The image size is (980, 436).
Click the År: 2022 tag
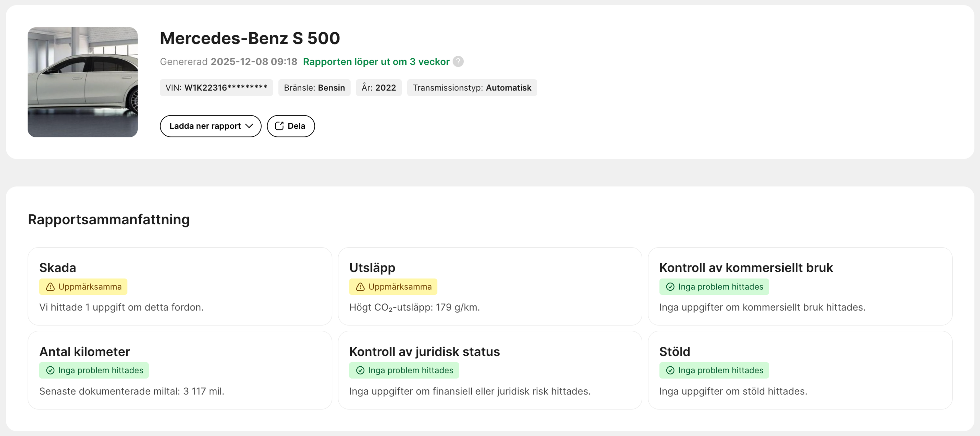378,87
